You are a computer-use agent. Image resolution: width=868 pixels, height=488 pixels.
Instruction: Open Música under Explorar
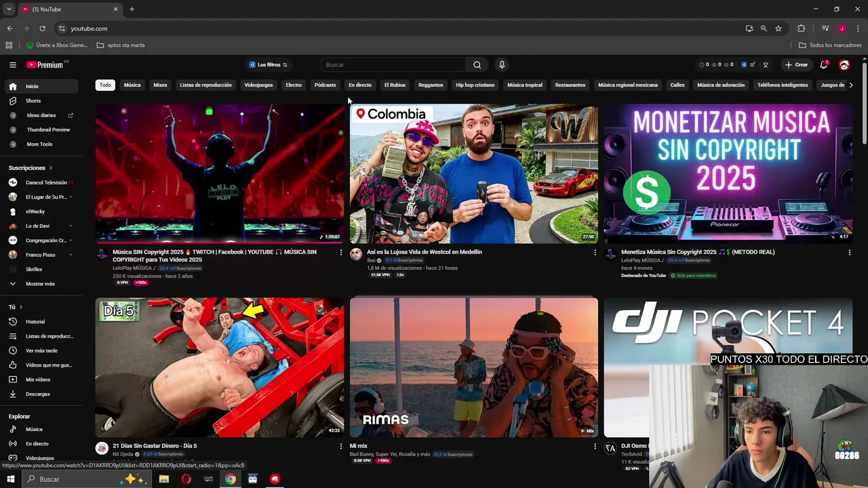(x=42, y=429)
